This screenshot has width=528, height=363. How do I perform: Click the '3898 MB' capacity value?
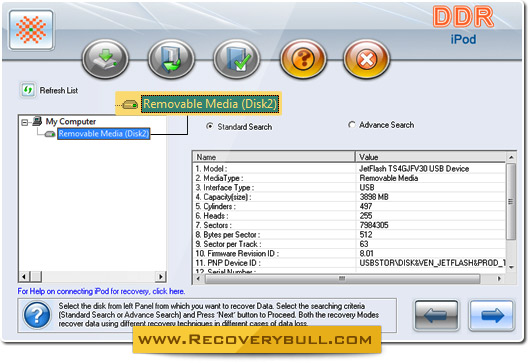tap(374, 197)
